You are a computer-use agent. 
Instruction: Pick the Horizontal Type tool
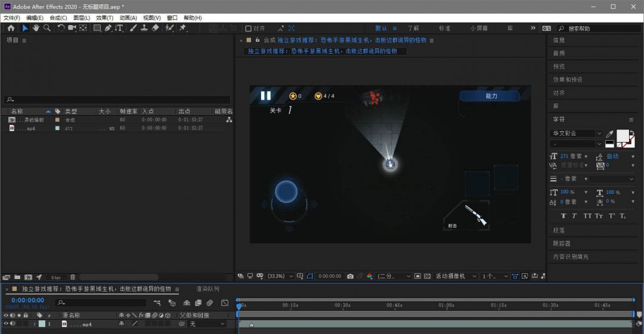pyautogui.click(x=119, y=28)
